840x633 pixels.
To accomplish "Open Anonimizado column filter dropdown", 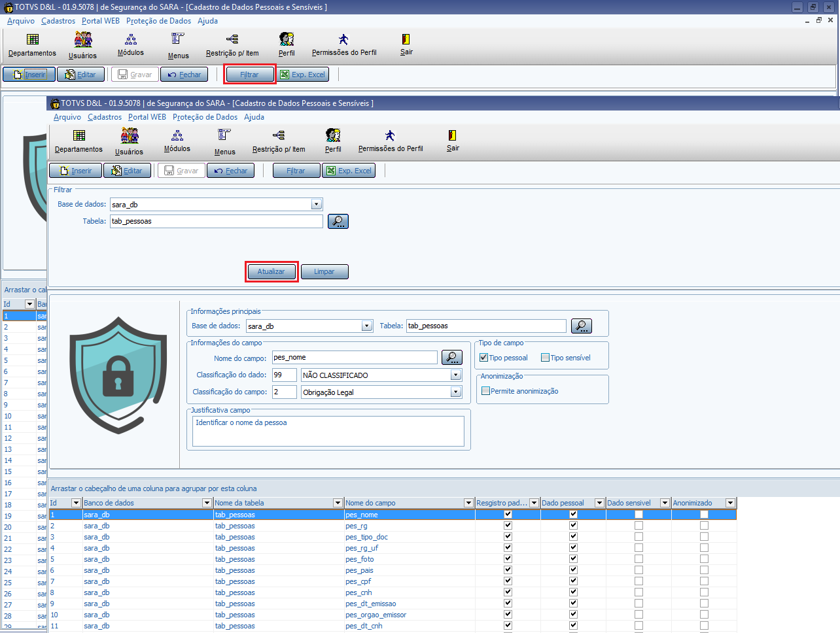I will tap(730, 503).
